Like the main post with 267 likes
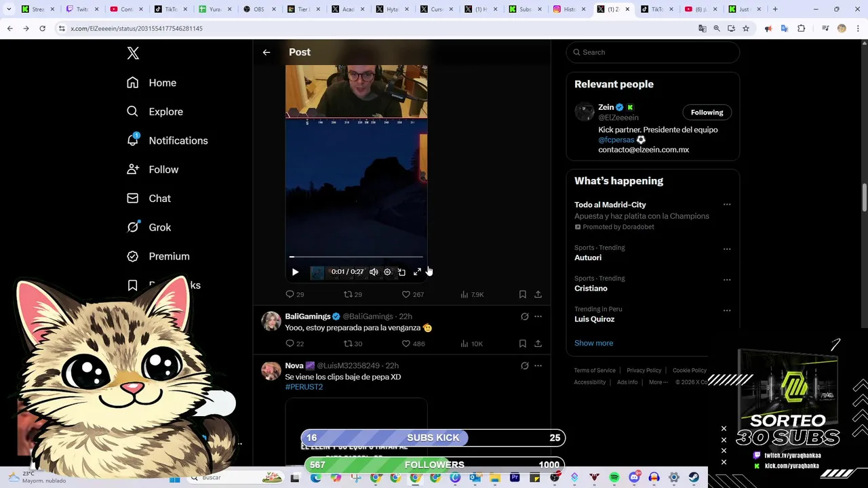Image resolution: width=868 pixels, height=488 pixels. [412, 294]
